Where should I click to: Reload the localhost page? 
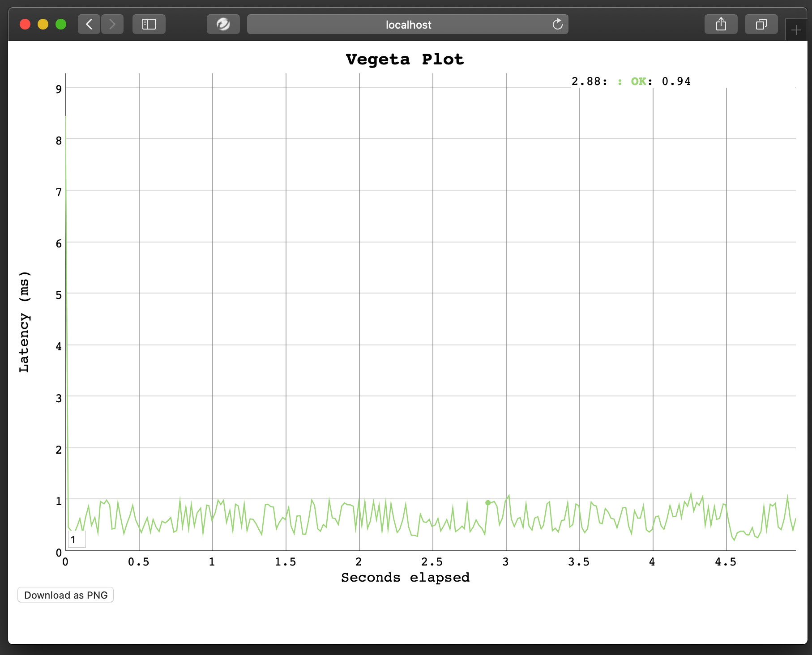tap(557, 24)
